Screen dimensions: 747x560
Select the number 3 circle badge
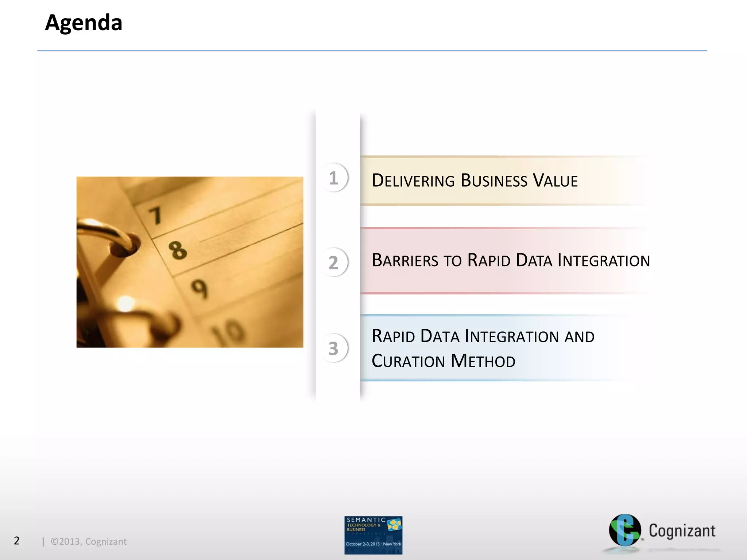tap(334, 348)
